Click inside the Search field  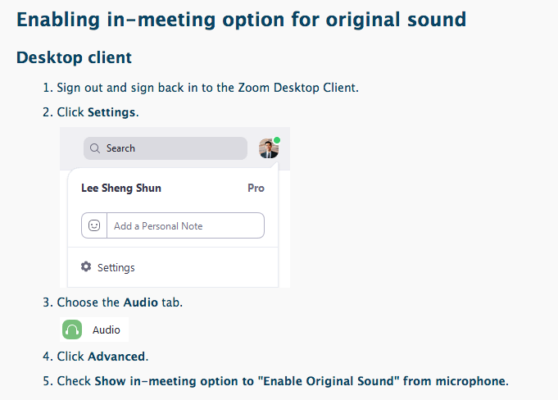point(165,148)
